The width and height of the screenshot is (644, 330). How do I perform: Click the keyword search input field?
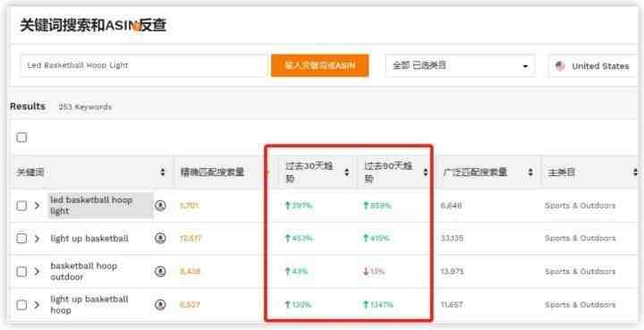144,65
